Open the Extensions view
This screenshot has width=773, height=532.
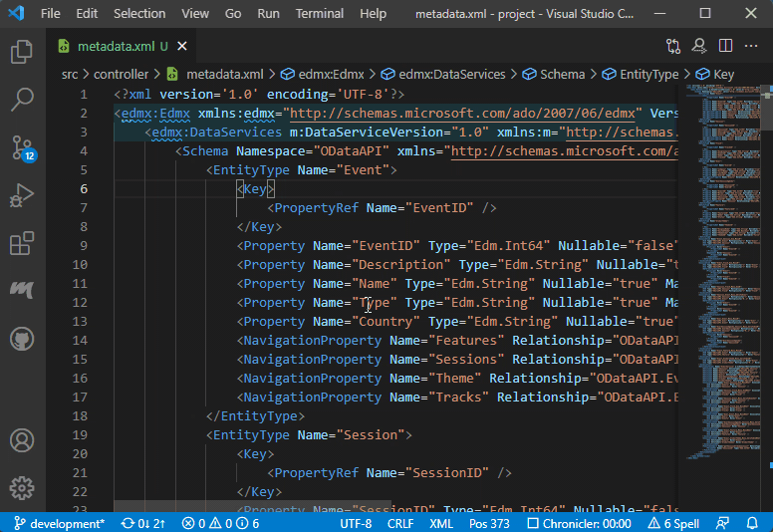(x=22, y=243)
